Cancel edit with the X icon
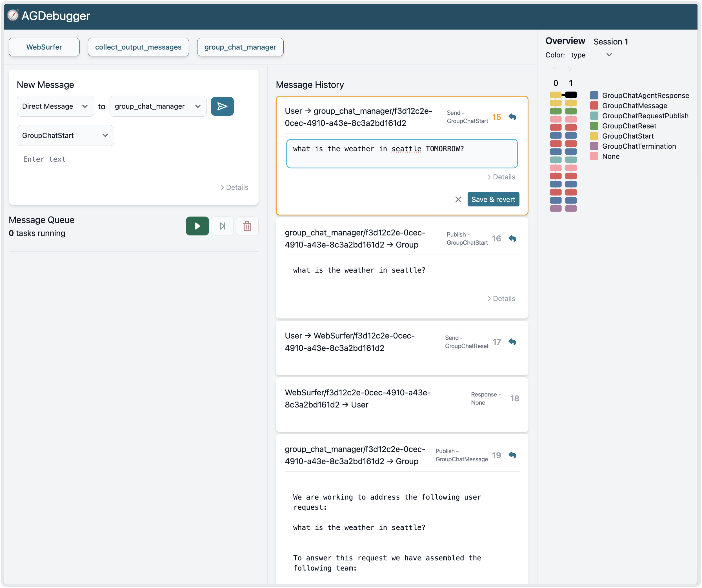702x588 pixels. (x=458, y=199)
